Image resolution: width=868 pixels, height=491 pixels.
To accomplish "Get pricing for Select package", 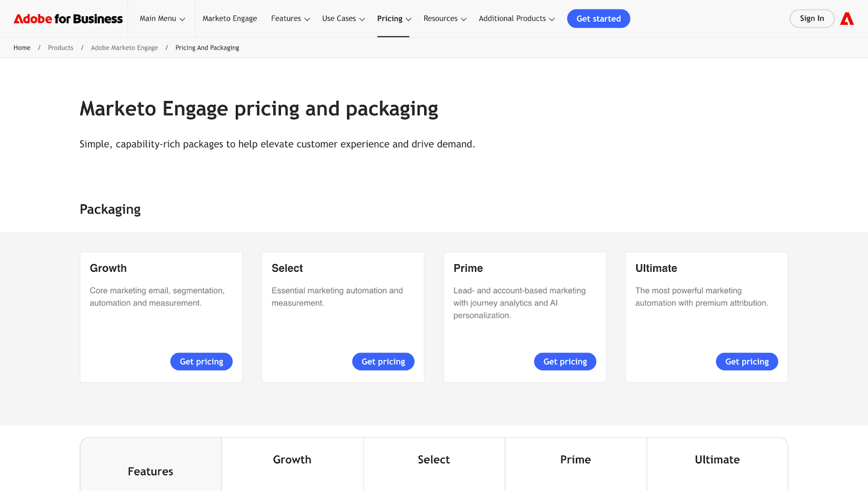I will pos(383,362).
